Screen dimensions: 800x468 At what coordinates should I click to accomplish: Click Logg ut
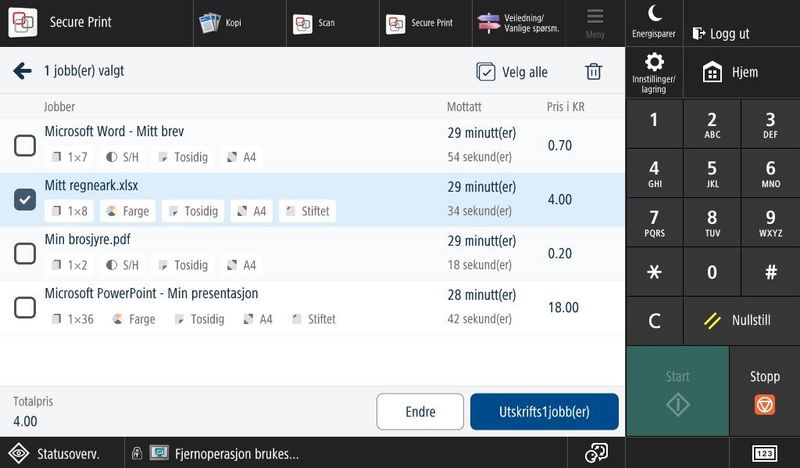click(741, 23)
